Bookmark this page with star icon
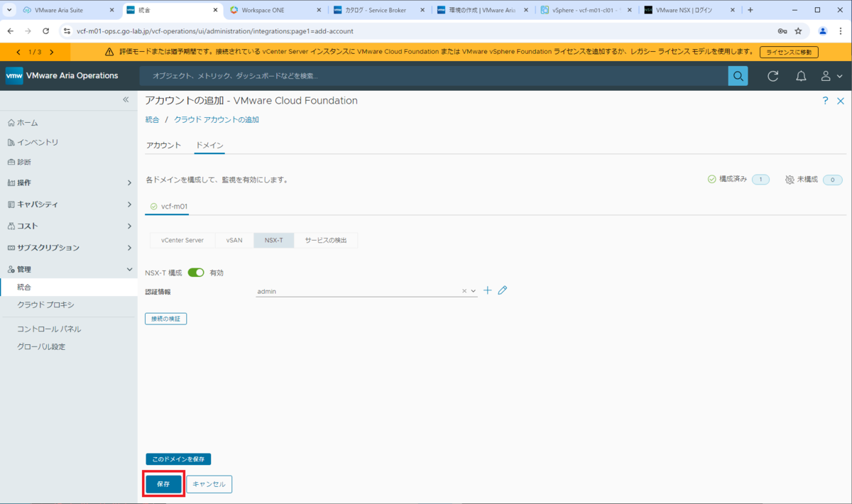This screenshot has height=504, width=852. pos(798,31)
